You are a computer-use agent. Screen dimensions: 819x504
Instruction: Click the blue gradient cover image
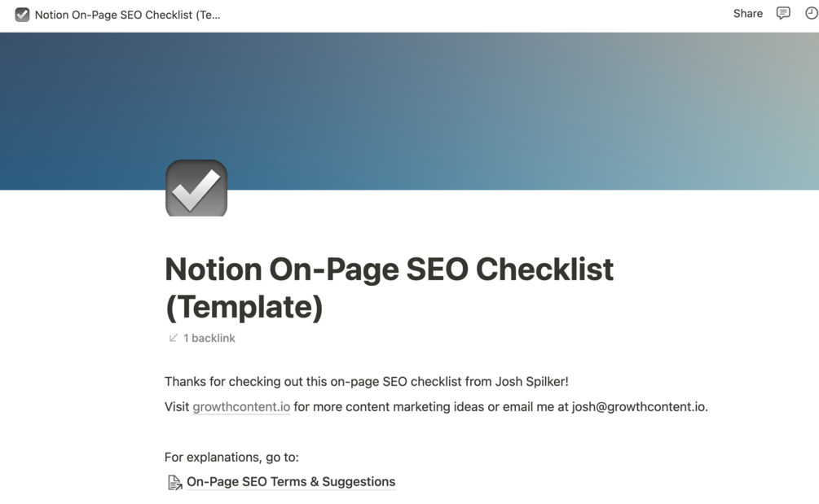click(x=489, y=98)
